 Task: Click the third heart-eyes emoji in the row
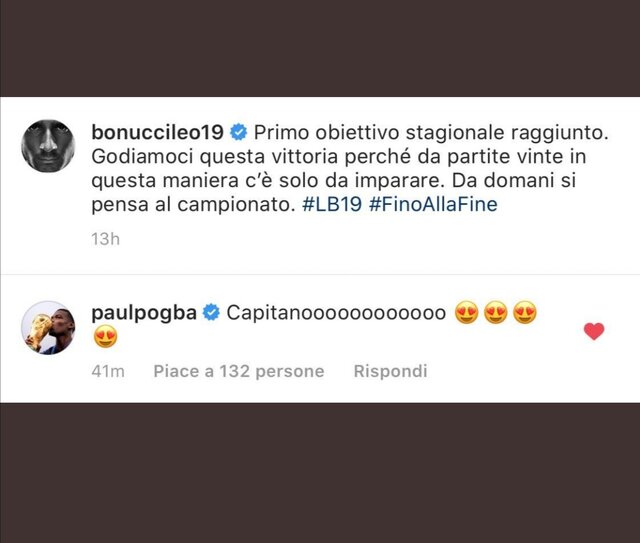pyautogui.click(x=524, y=313)
